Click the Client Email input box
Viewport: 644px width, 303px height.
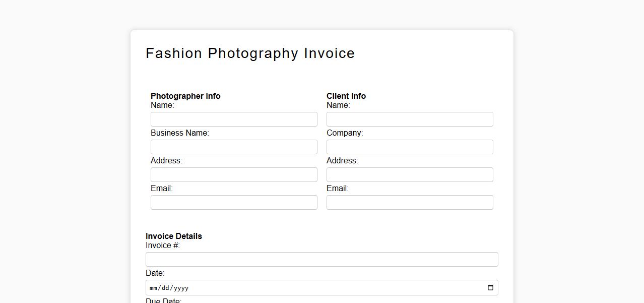click(410, 203)
